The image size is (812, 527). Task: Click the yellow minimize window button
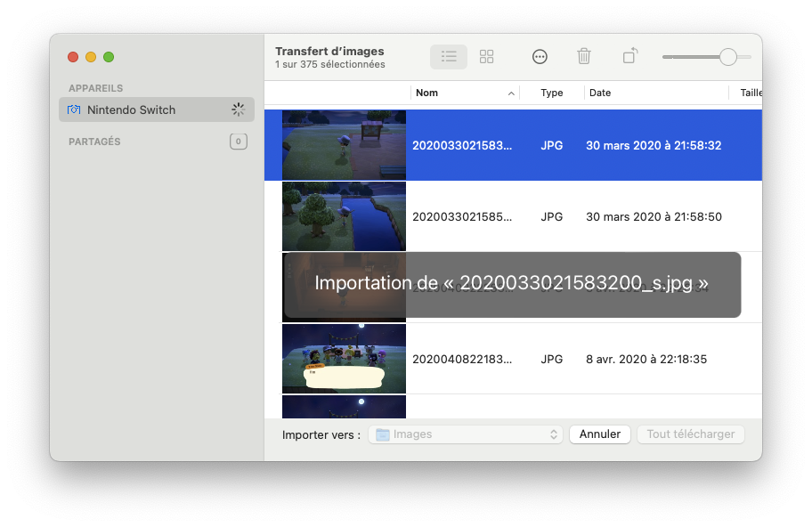pos(91,57)
